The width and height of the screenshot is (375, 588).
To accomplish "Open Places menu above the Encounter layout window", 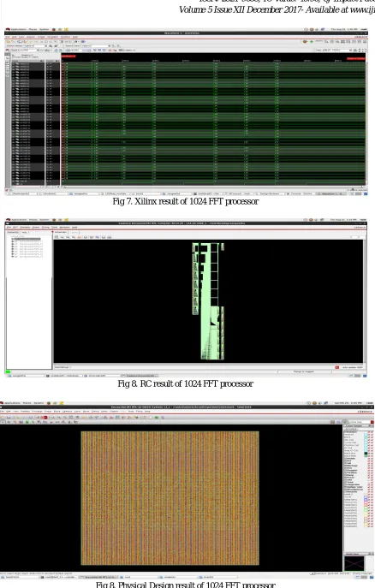I will click(x=27, y=403).
